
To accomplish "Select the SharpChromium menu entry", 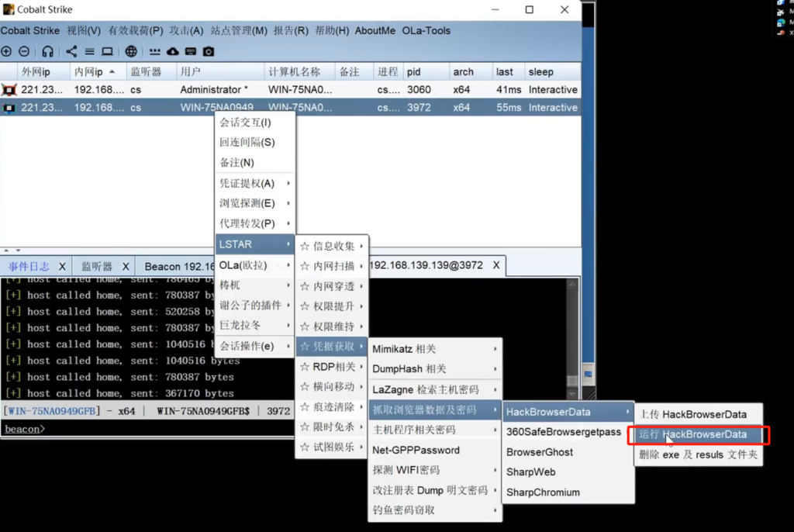I will point(568,492).
